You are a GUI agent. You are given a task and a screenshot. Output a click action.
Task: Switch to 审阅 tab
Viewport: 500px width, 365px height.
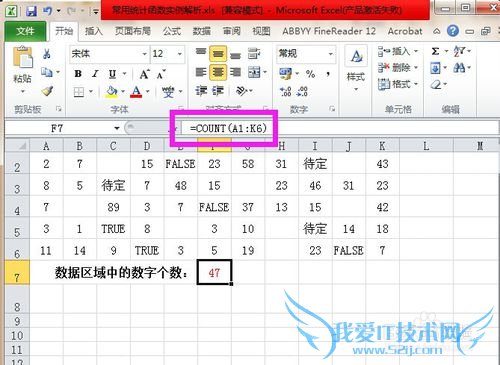(x=232, y=31)
